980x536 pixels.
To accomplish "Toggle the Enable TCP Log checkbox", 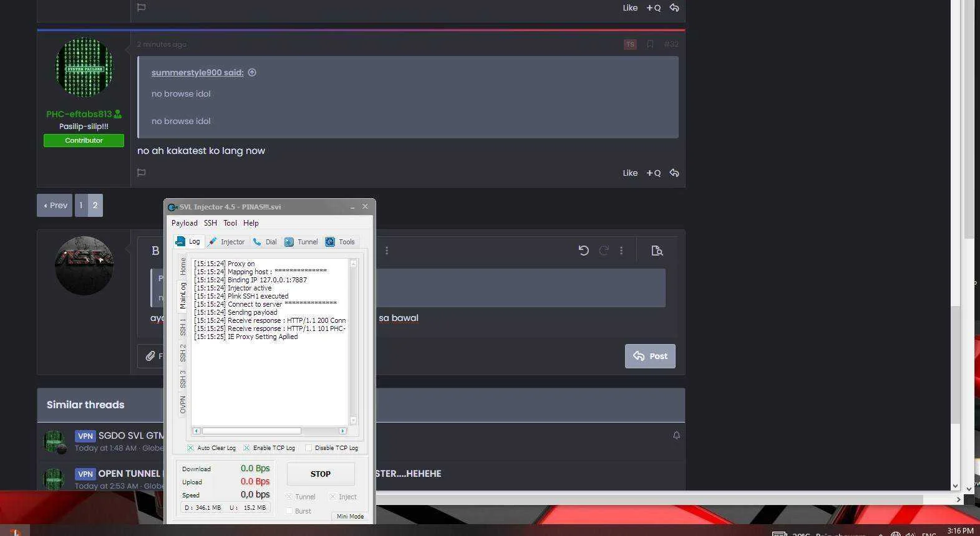I will click(246, 448).
